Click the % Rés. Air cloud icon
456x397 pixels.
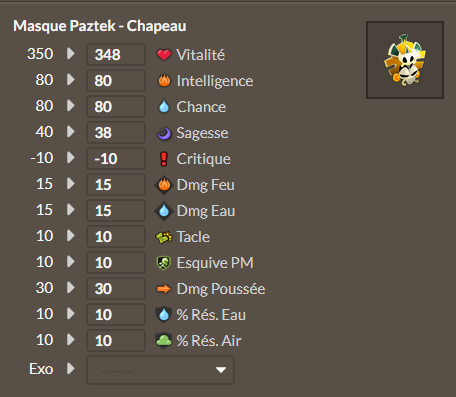click(x=164, y=341)
